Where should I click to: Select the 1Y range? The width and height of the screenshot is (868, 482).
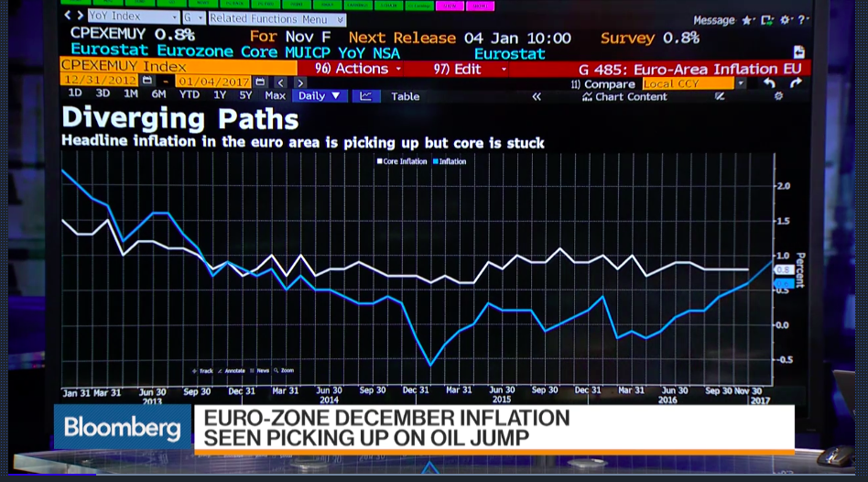220,94
